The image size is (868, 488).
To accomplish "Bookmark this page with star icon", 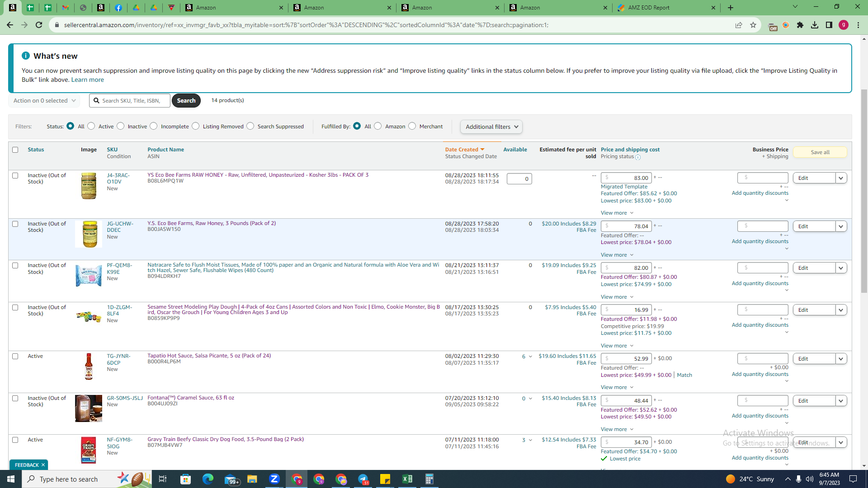I will pos(753,25).
